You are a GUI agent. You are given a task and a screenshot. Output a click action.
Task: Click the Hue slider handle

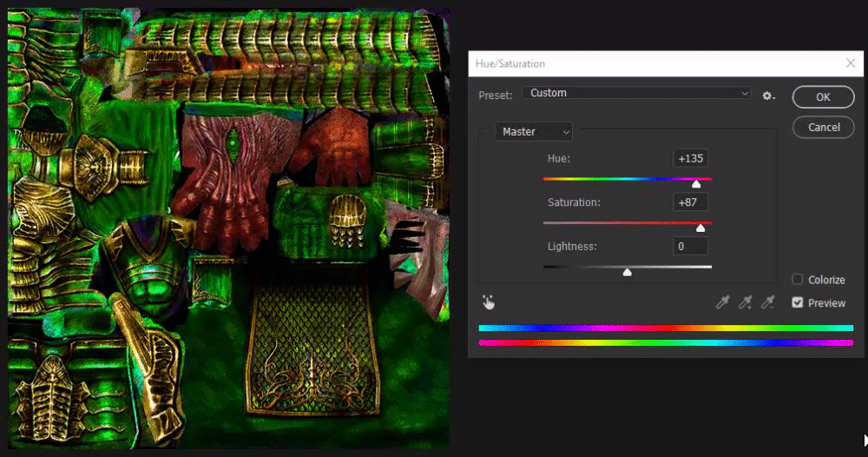(x=696, y=184)
